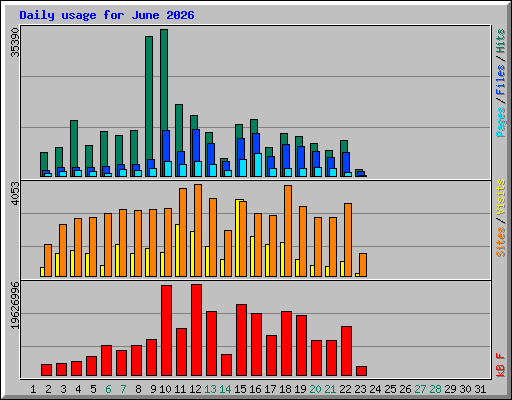Screen dimensions: 512x400
Task: Click the yellow Sites bar for day 11
Action: click(177, 250)
